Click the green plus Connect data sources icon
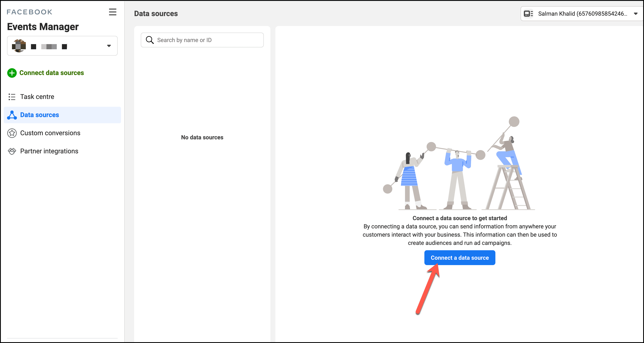This screenshot has width=644, height=343. 12,73
